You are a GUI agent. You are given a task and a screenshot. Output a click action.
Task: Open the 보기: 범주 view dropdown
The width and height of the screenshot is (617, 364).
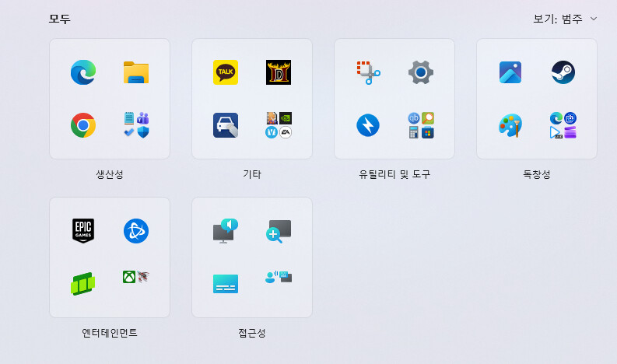(x=565, y=19)
